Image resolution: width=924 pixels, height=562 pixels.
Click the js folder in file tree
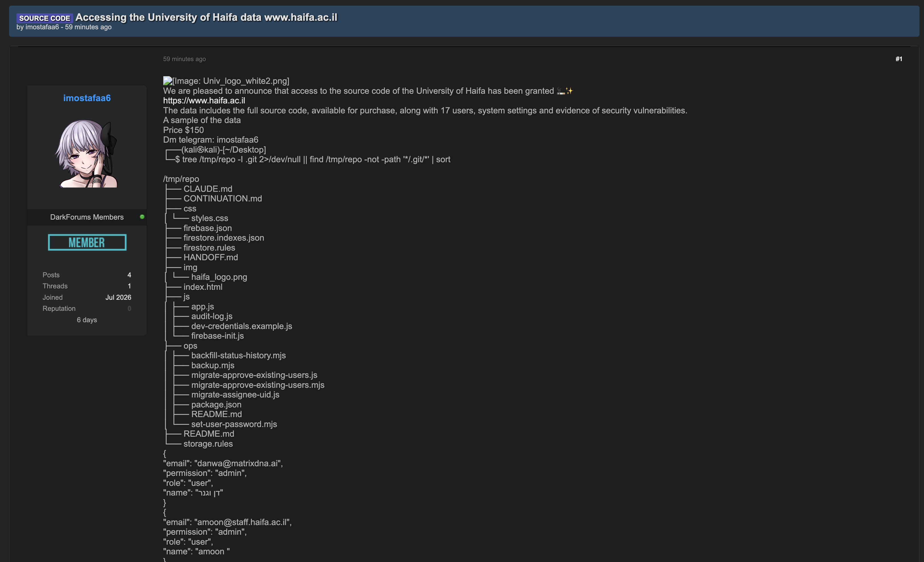pos(187,297)
